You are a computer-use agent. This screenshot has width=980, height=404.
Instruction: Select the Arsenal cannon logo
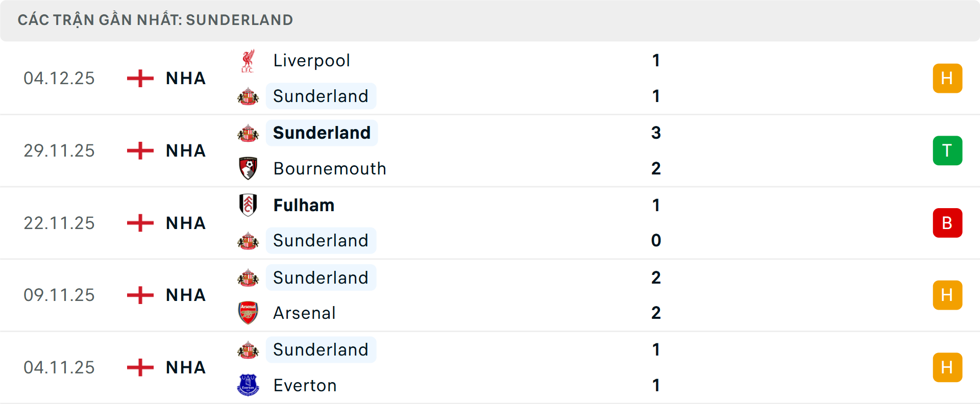pyautogui.click(x=248, y=313)
